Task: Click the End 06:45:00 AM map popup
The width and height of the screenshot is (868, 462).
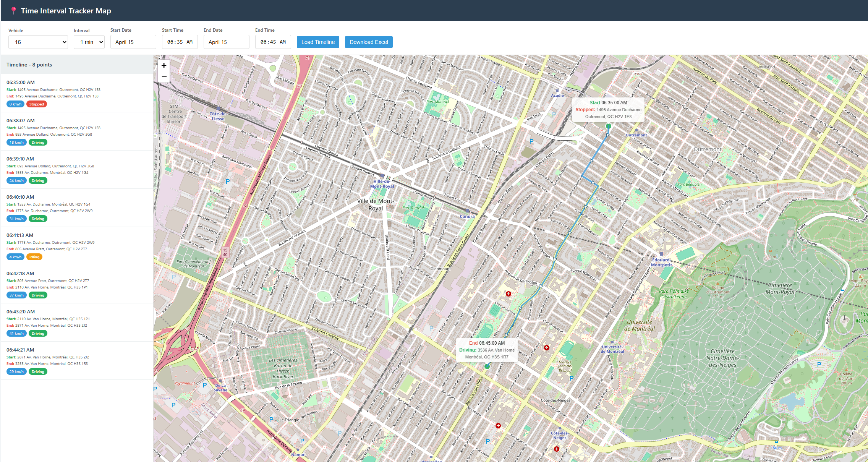Action: click(x=487, y=350)
